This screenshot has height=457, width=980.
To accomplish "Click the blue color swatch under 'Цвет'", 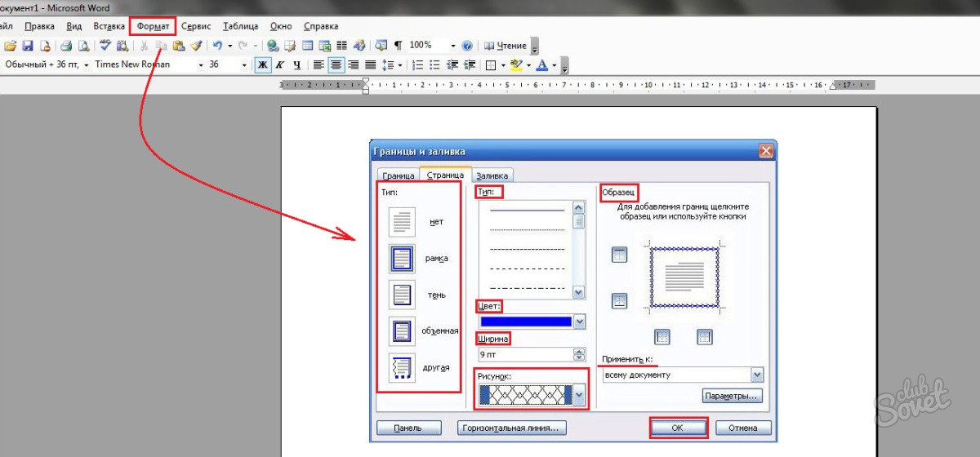I will pyautogui.click(x=526, y=322).
